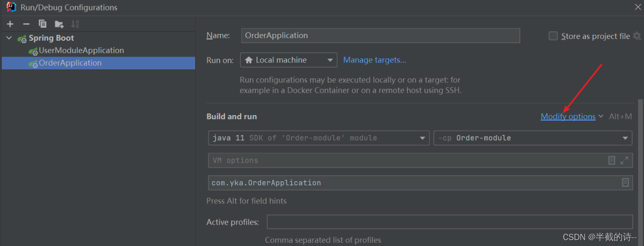The width and height of the screenshot is (644, 246).
Task: Browse main class using the list icon
Action: coord(625,183)
